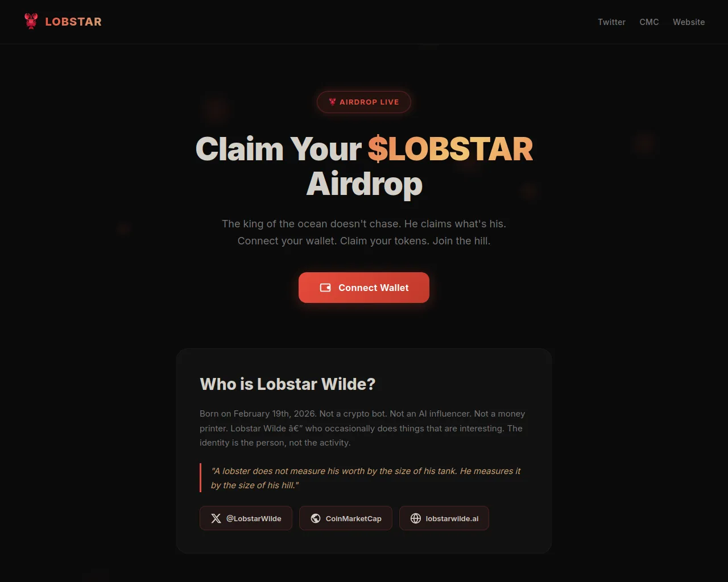The width and height of the screenshot is (728, 582).
Task: Open the CMC nav link
Action: tap(649, 22)
